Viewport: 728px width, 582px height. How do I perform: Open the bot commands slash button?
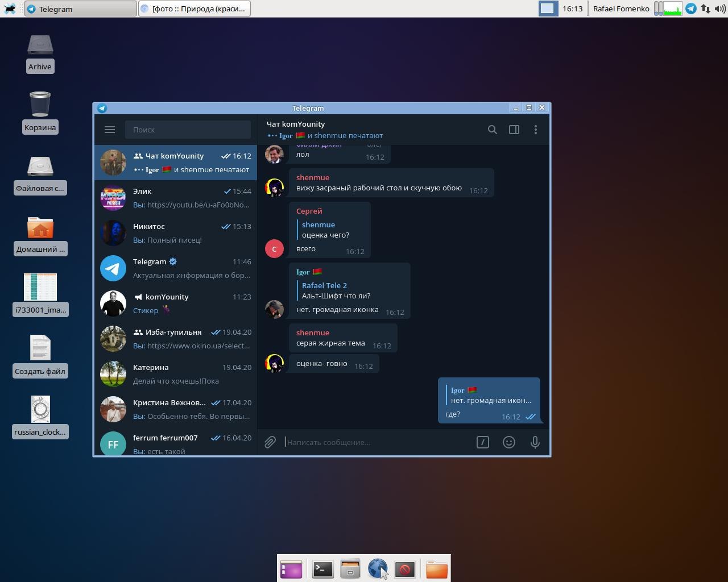[483, 442]
